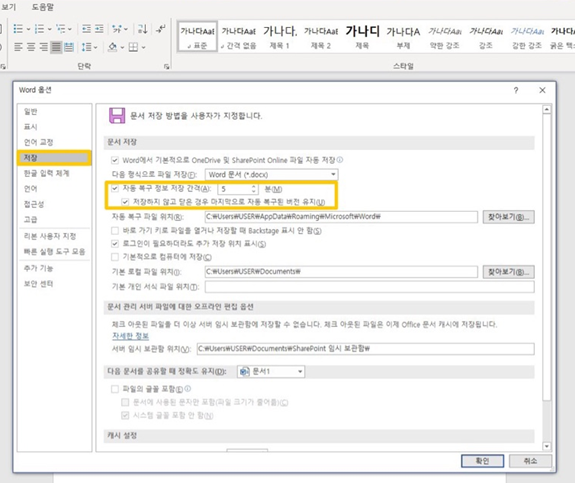575x483 pixels.
Task: Click 서버 임시 보관함 위치 field
Action: [365, 349]
